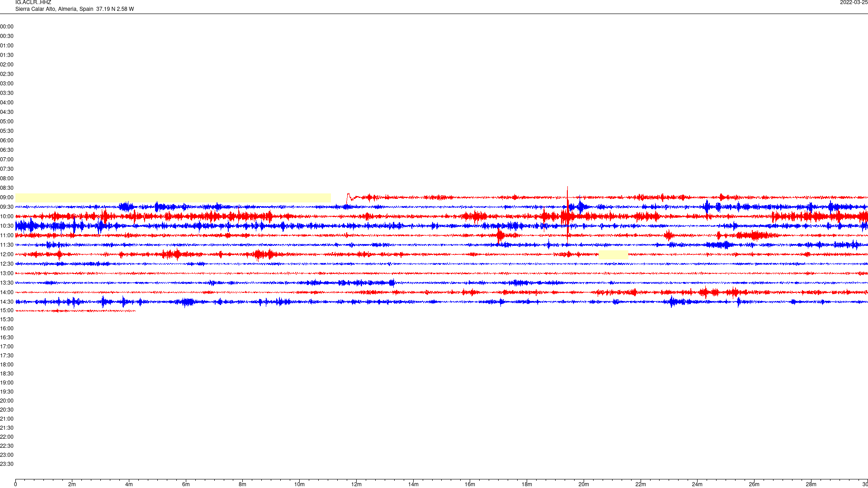
Task: Click the station code IG.ACLR..HHZ
Action: click(33, 2)
